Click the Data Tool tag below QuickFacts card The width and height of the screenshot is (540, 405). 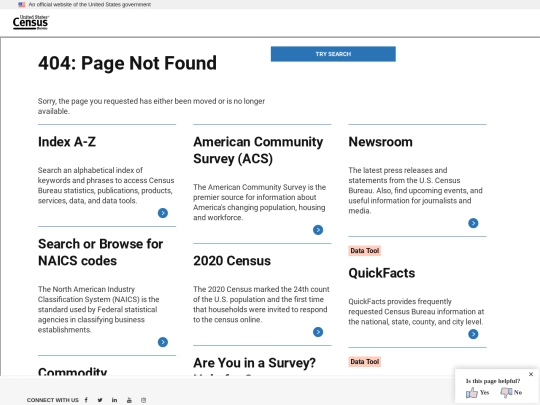[365, 362]
